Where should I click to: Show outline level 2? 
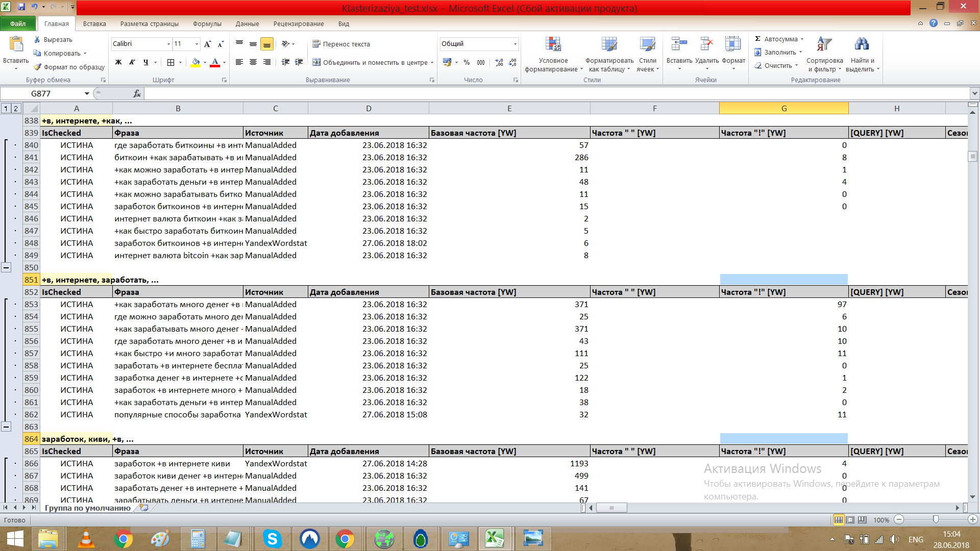16,108
